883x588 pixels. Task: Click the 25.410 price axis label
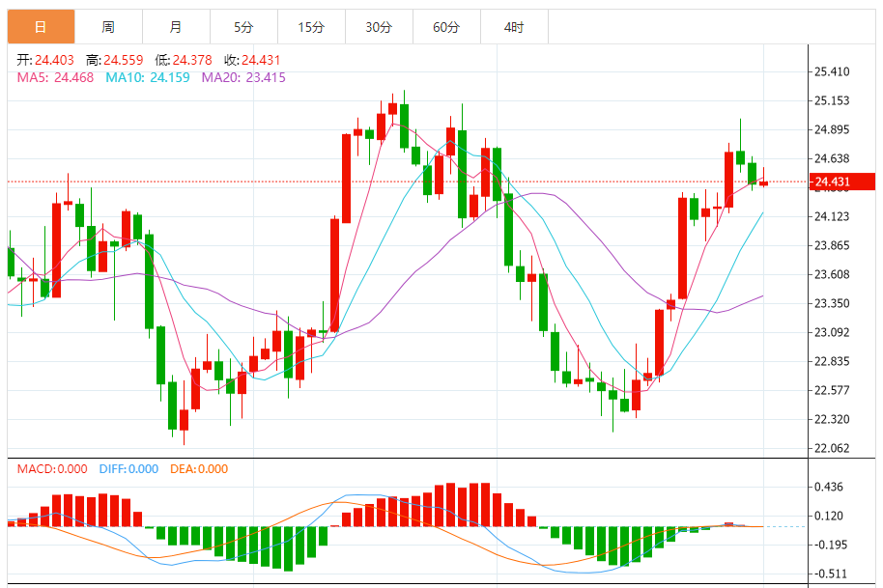(x=832, y=71)
